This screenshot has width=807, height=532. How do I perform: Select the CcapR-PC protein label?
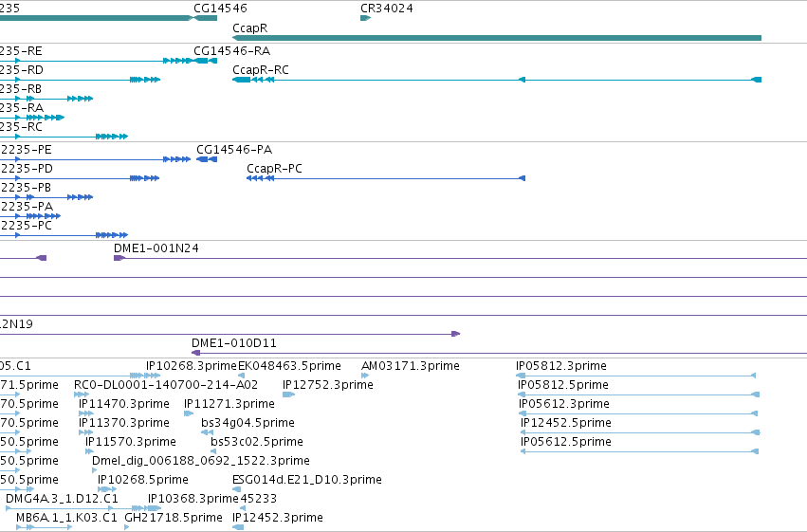(x=274, y=169)
